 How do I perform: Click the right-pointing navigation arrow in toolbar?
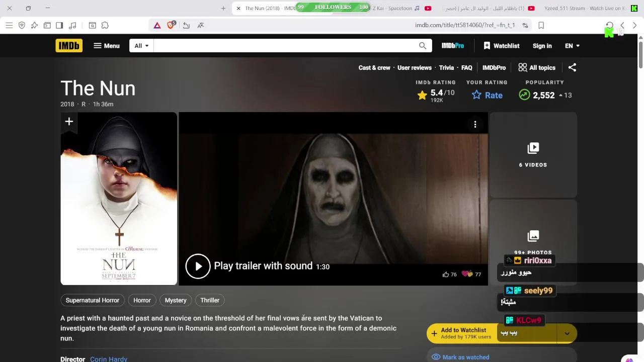[x=634, y=25]
